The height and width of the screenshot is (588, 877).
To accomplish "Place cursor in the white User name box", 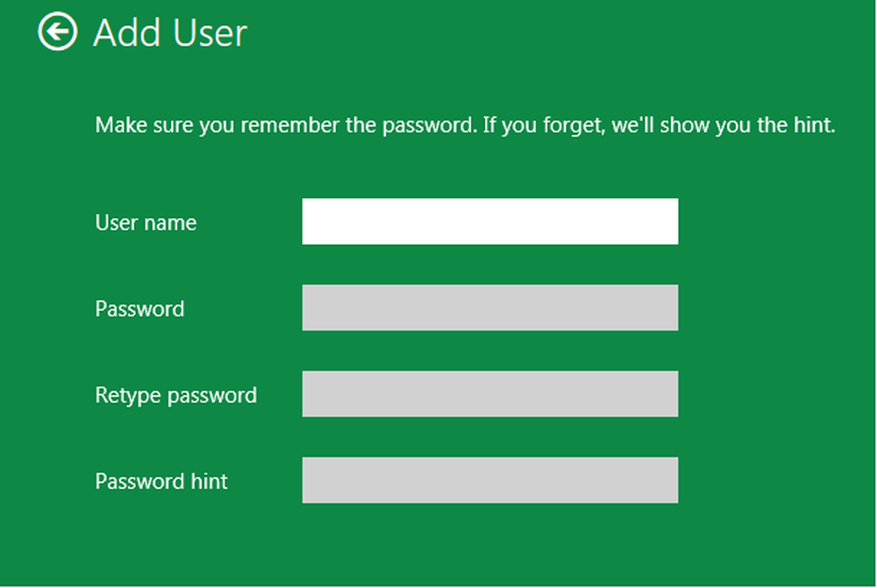I will pyautogui.click(x=489, y=222).
